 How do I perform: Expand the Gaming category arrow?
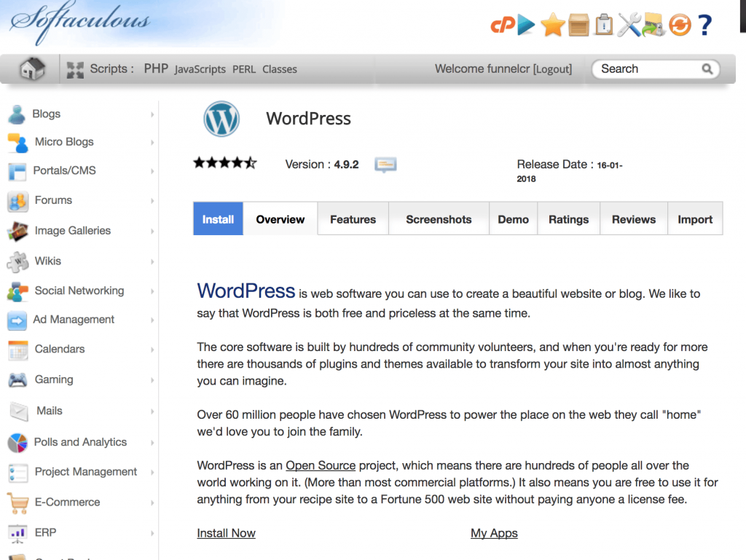pos(152,380)
